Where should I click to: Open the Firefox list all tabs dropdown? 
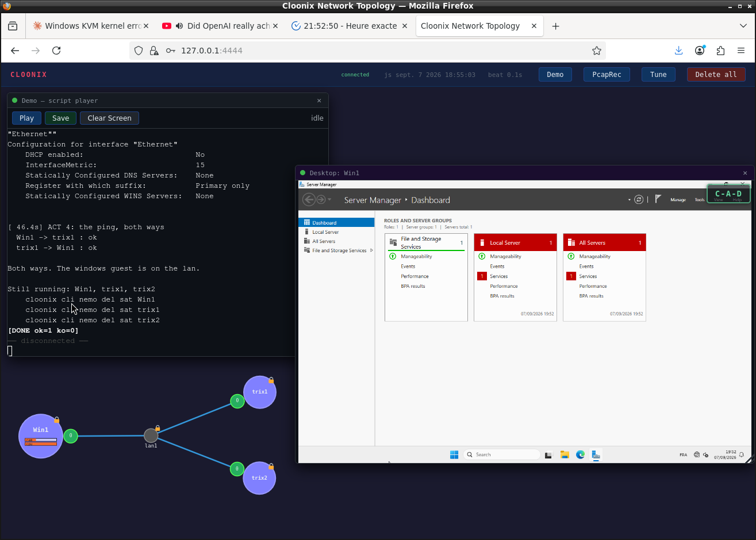[x=743, y=26]
